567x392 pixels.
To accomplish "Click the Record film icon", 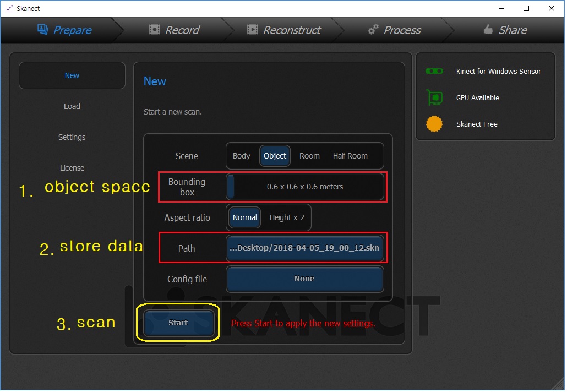I will [x=155, y=30].
